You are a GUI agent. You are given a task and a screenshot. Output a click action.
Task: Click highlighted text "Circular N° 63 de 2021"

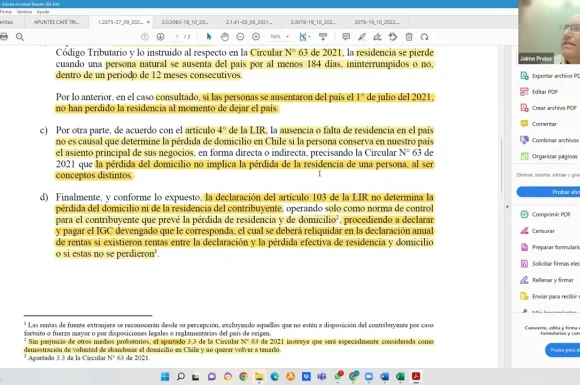pos(296,53)
